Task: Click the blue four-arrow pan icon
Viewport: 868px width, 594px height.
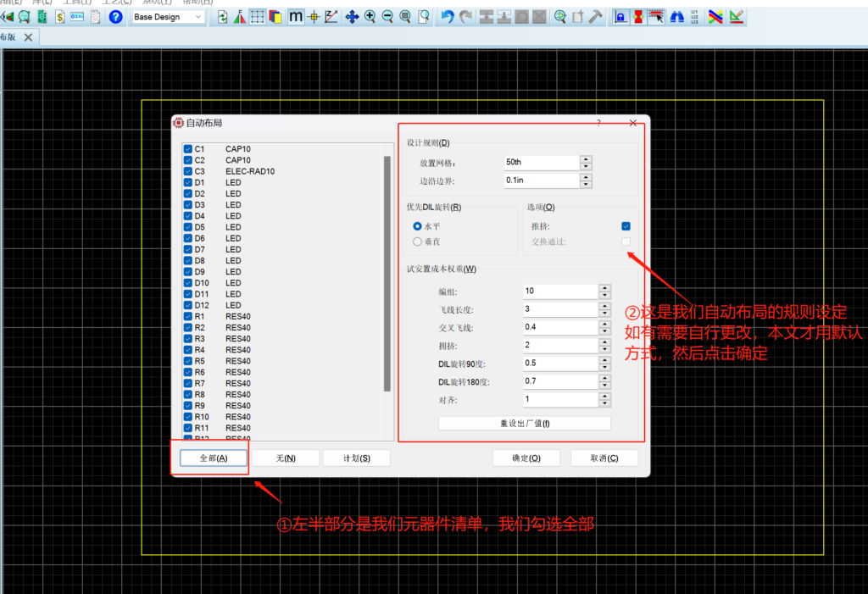Action: point(352,17)
